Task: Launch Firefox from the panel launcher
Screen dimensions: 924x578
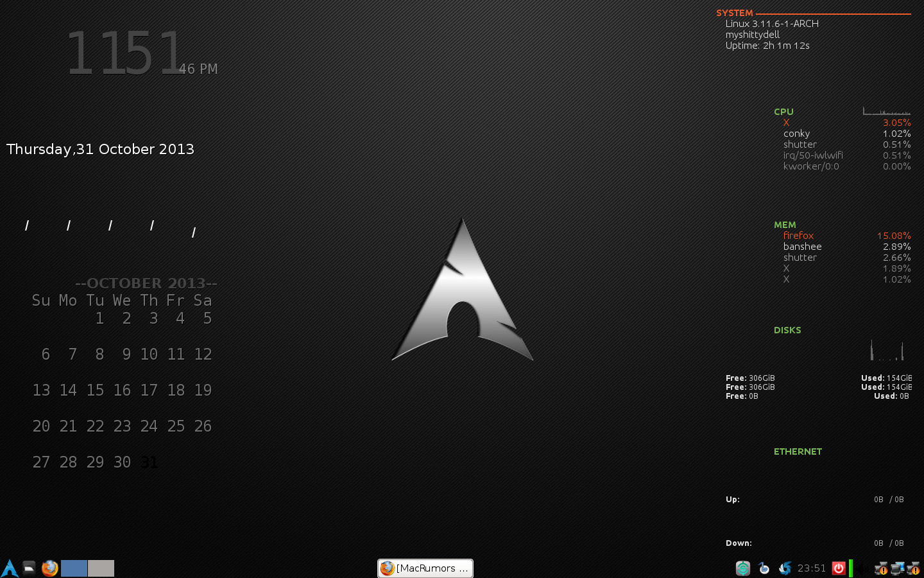Action: (49, 568)
